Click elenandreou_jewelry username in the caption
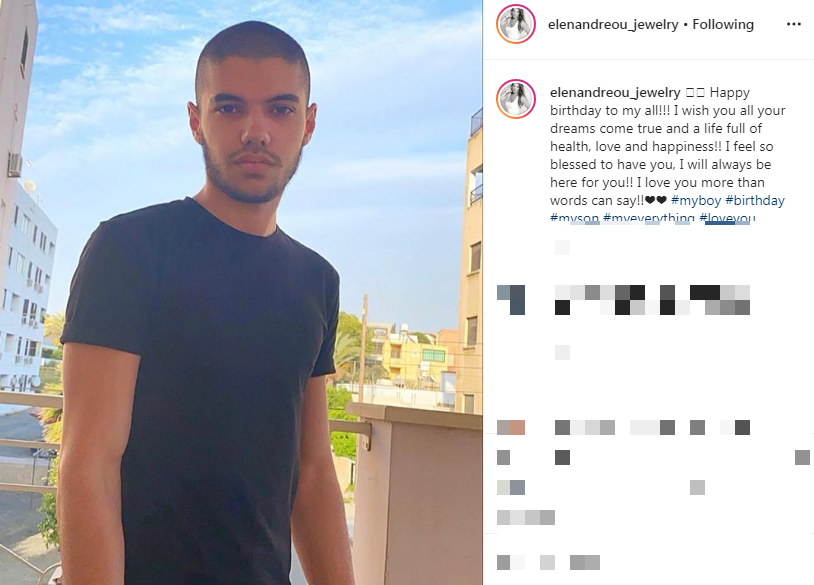The width and height of the screenshot is (814, 585). point(615,92)
